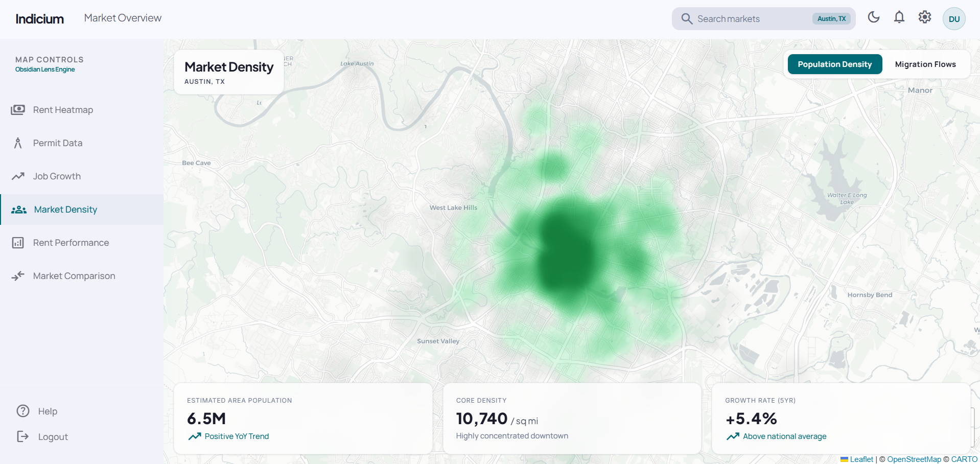Click Highly concentrated downtown text
This screenshot has height=464, width=980.
point(512,436)
